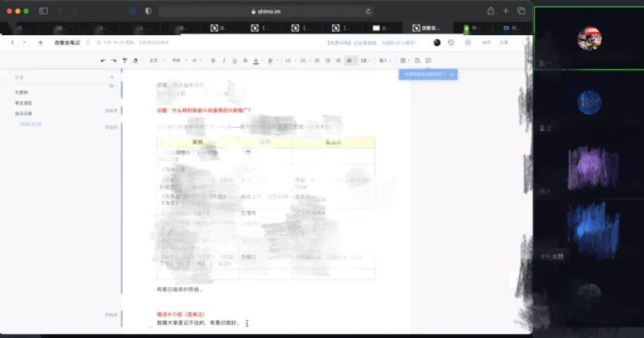The width and height of the screenshot is (644, 338).
Task: Toggle underline formatting
Action: pyautogui.click(x=234, y=60)
